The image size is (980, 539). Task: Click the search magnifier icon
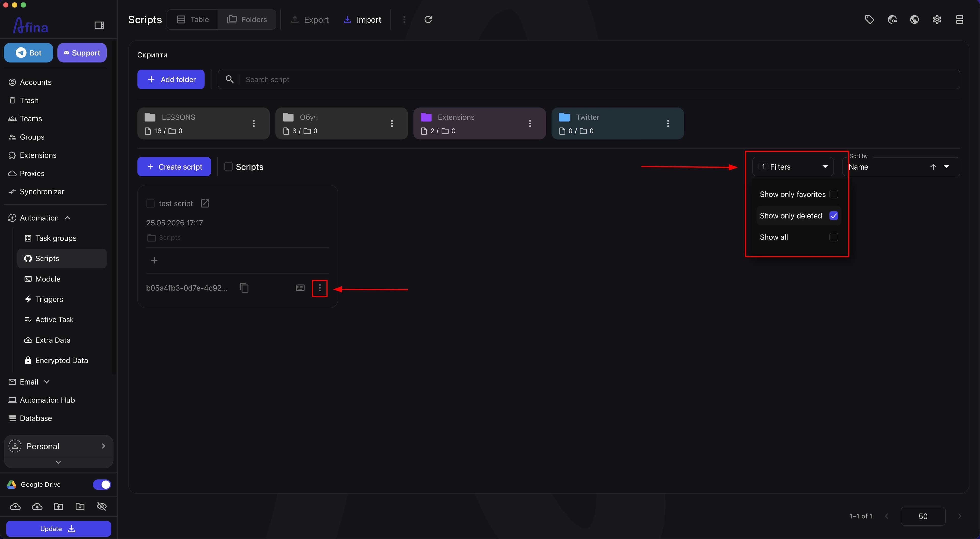(x=229, y=79)
